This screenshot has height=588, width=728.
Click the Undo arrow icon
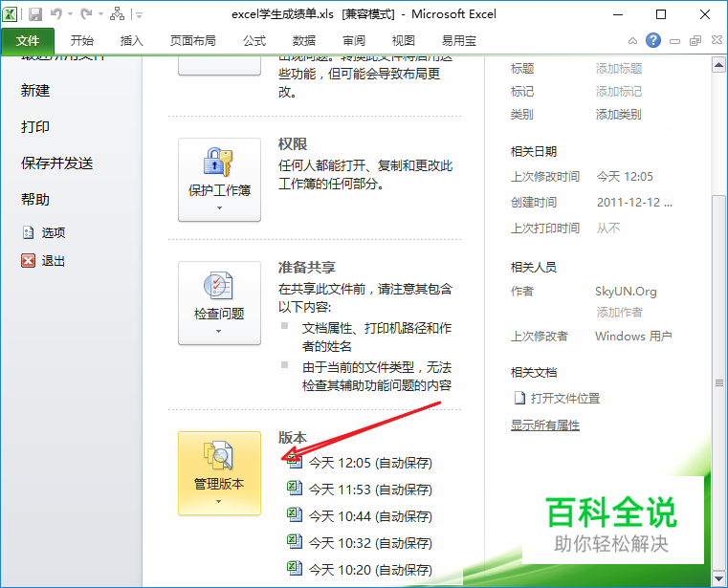click(55, 14)
